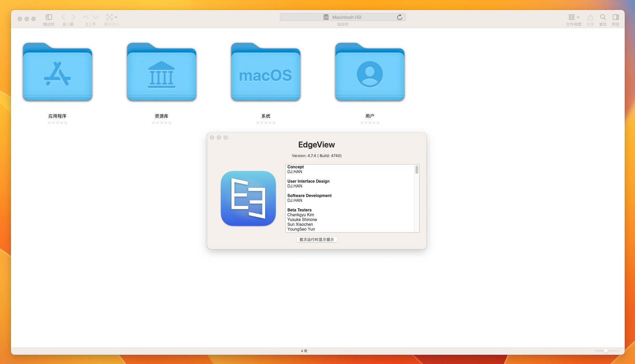Click the down arrow navigation icon
The width and height of the screenshot is (635, 364).
(96, 17)
